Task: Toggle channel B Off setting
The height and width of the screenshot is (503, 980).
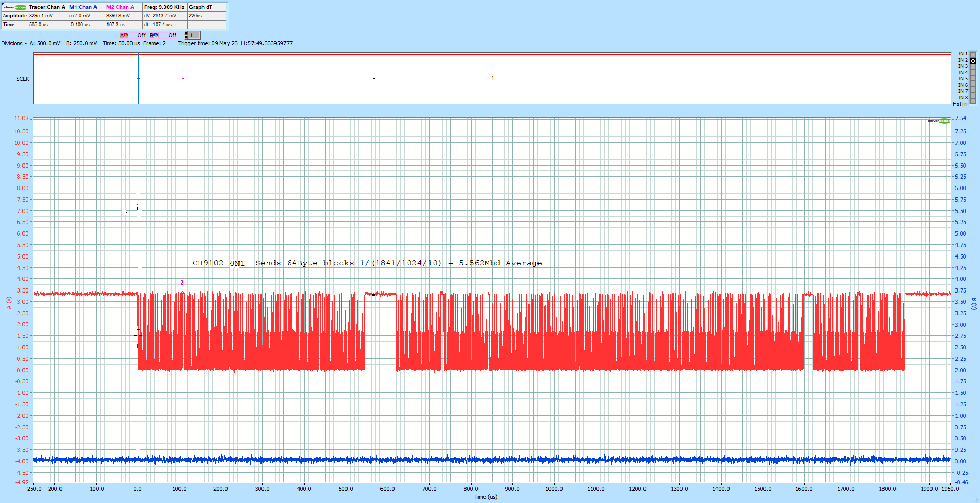Action: pos(172,36)
